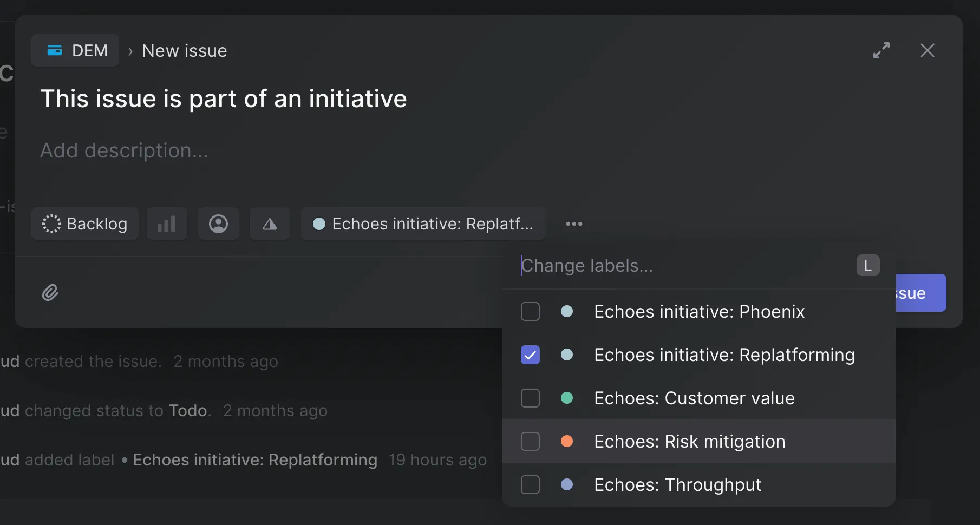This screenshot has height=525, width=980.
Task: Focus the Change labels search field
Action: click(685, 265)
